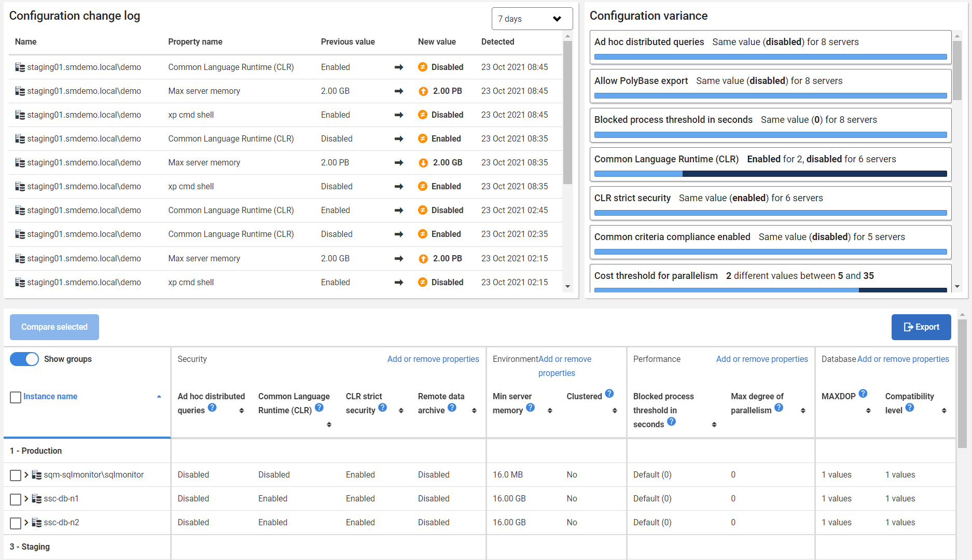Click the Instance name column header link
The width and height of the screenshot is (972, 560).
50,397
